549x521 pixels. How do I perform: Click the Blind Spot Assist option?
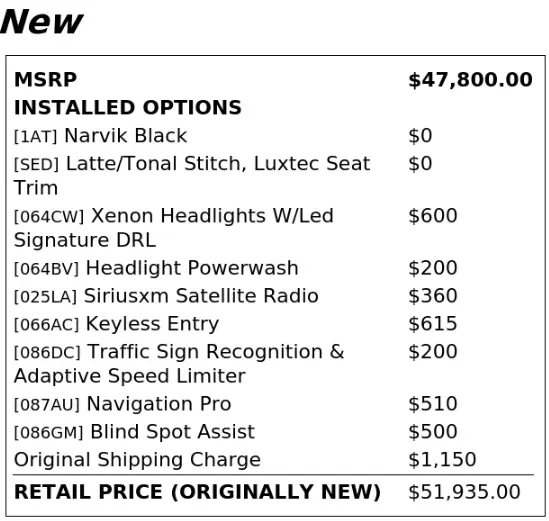pyautogui.click(x=134, y=432)
